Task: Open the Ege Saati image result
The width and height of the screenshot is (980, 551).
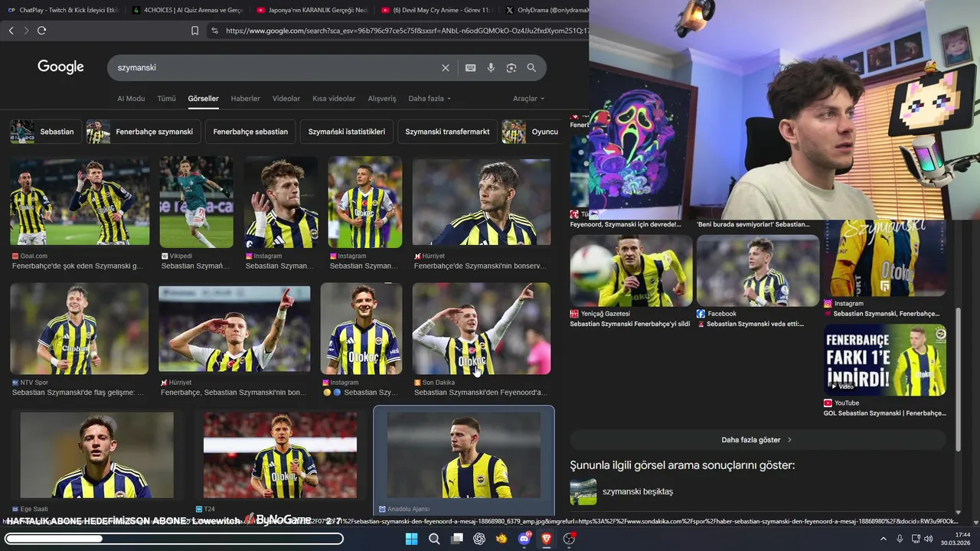Action: point(96,455)
